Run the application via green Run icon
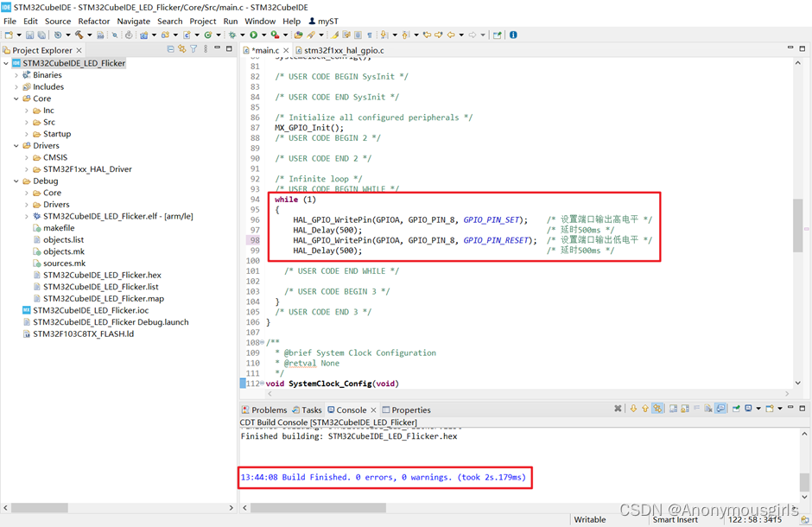Image resolution: width=812 pixels, height=527 pixels. tap(254, 35)
